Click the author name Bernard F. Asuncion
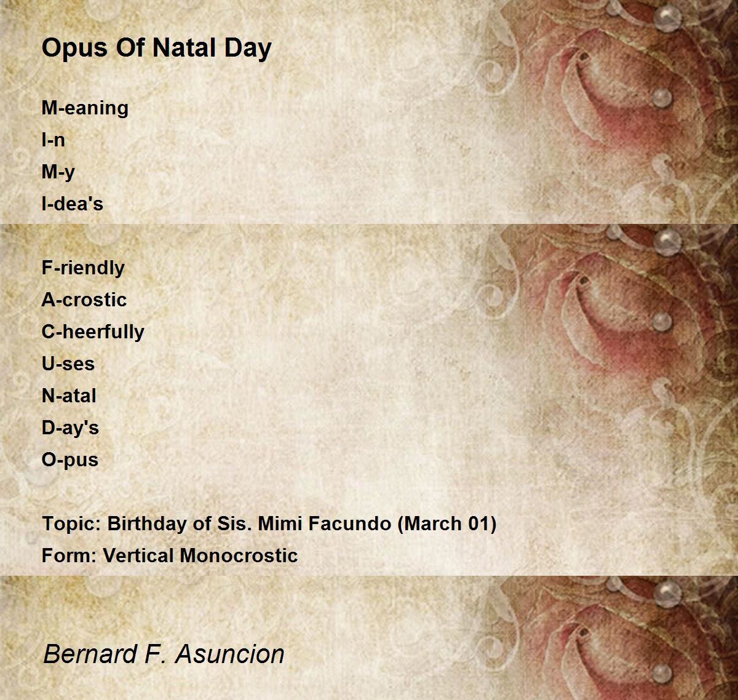The height and width of the screenshot is (700, 738). pos(164,654)
